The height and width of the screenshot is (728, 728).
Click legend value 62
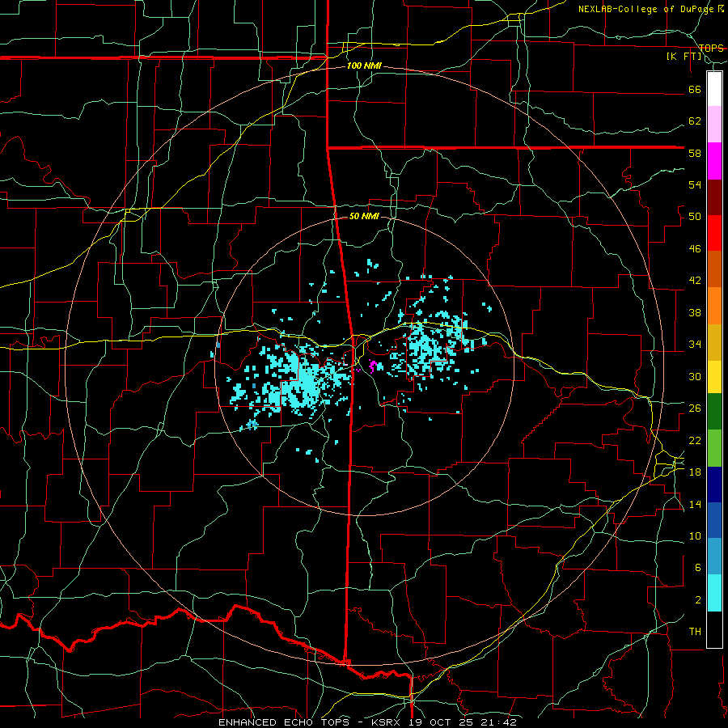695,121
